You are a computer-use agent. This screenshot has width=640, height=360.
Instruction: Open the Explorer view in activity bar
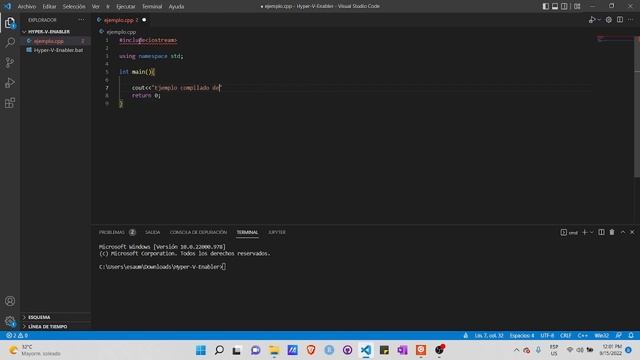[x=10, y=23]
